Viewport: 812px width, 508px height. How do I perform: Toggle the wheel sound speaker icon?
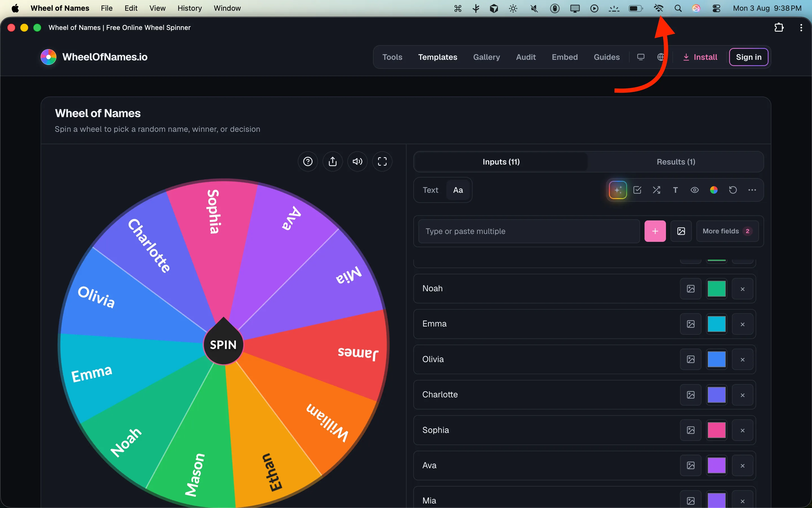[x=357, y=162]
